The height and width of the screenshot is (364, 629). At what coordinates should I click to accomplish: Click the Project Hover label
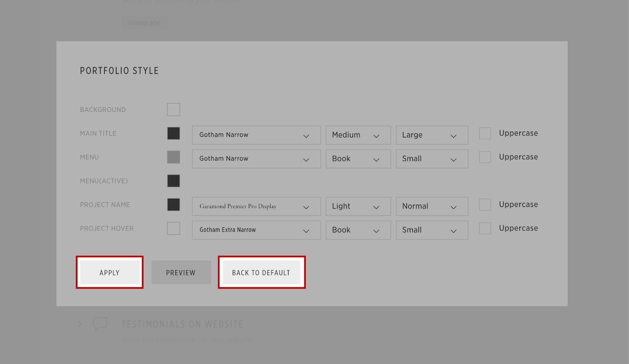(x=107, y=229)
